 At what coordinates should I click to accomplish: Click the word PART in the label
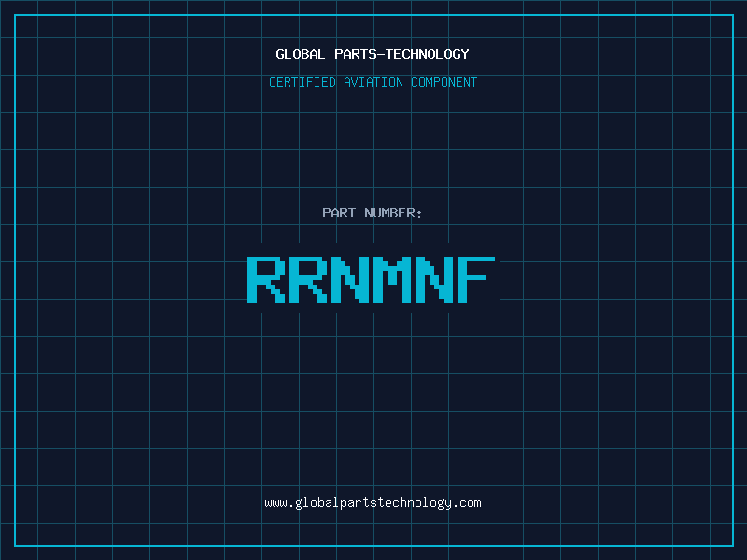[340, 213]
